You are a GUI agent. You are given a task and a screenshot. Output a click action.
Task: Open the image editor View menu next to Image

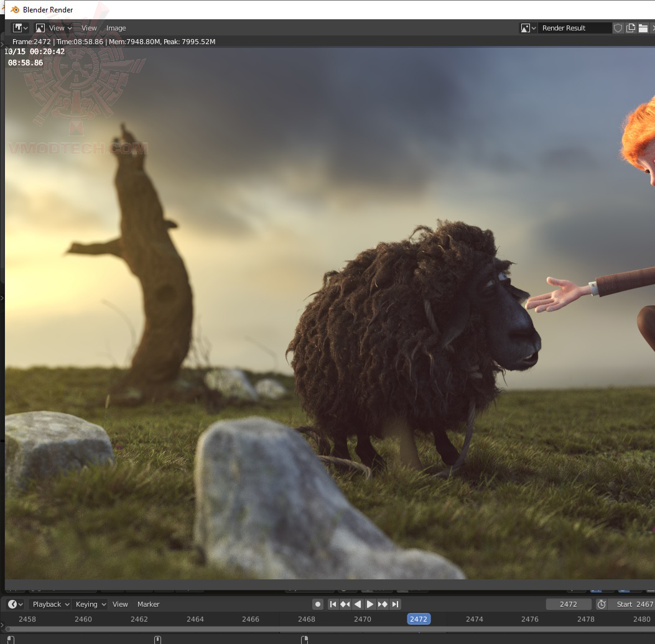89,28
